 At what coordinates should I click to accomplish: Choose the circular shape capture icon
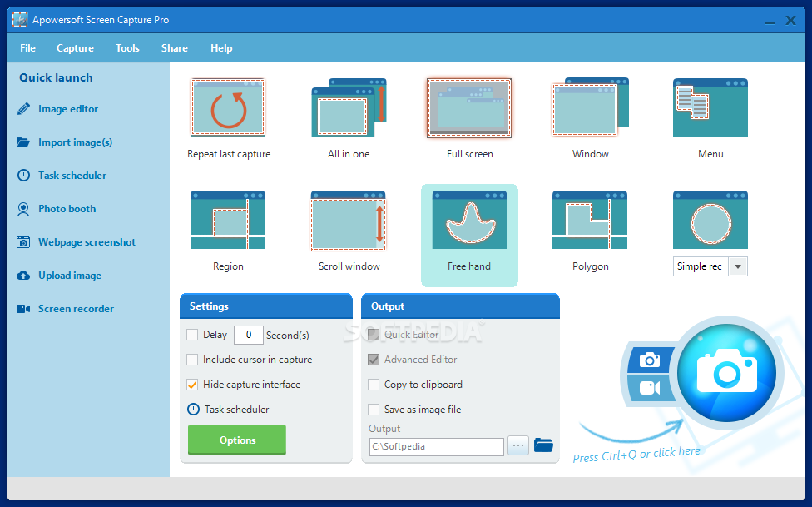(710, 221)
